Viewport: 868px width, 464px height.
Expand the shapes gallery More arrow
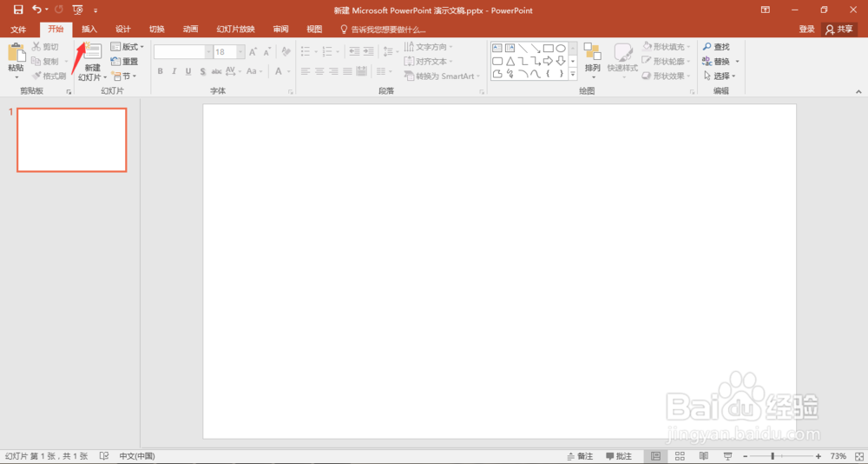[573, 74]
